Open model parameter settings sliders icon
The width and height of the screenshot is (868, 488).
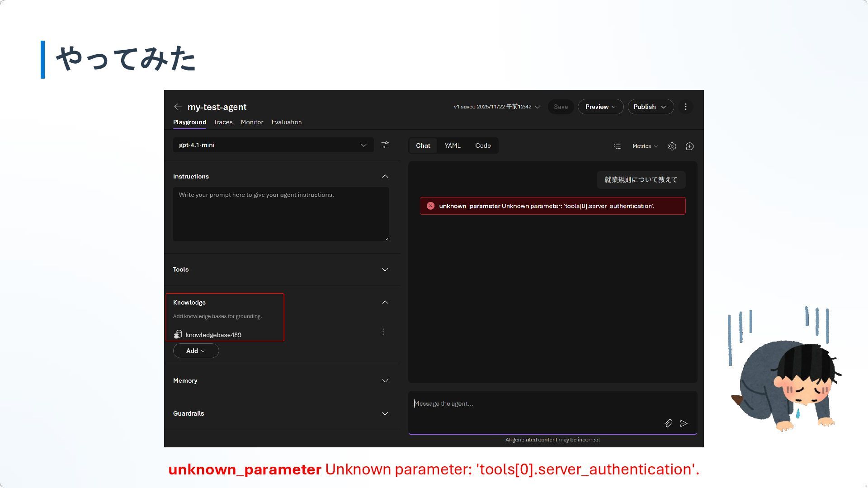pos(385,145)
